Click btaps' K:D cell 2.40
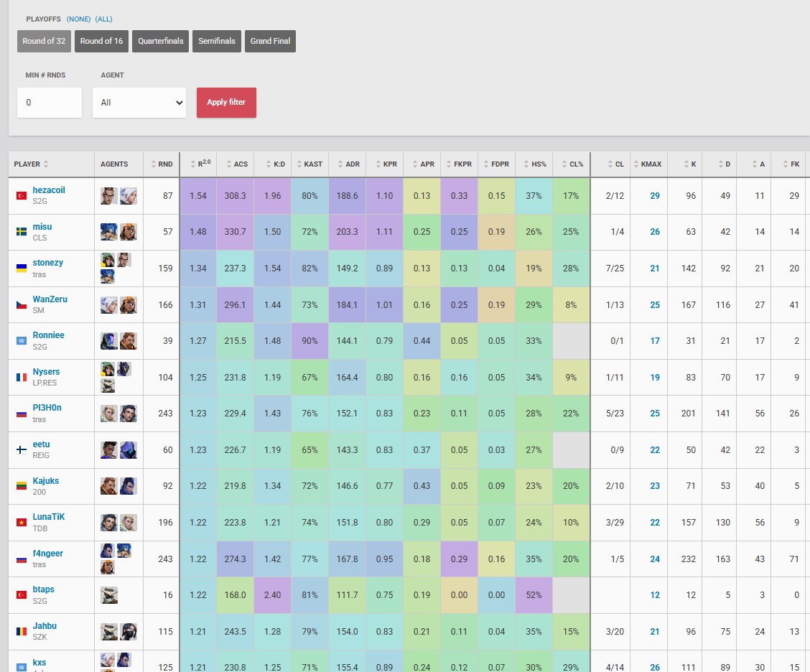Screen dimensions: 810x672 tap(272, 595)
